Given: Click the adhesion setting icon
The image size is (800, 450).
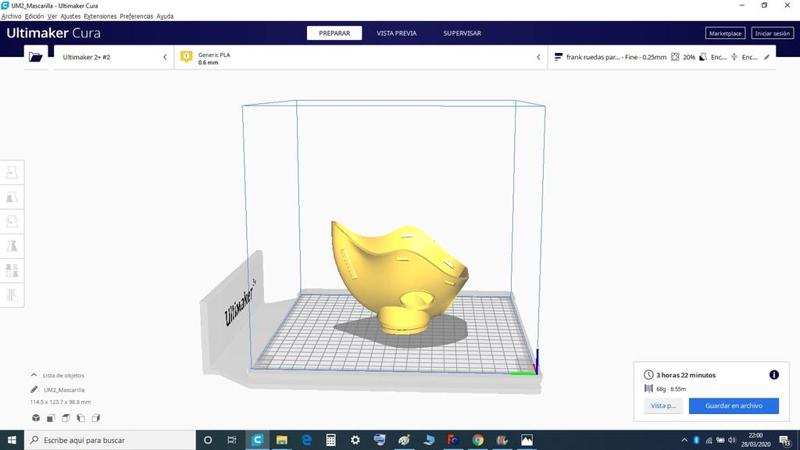Looking at the screenshot, I should point(734,57).
